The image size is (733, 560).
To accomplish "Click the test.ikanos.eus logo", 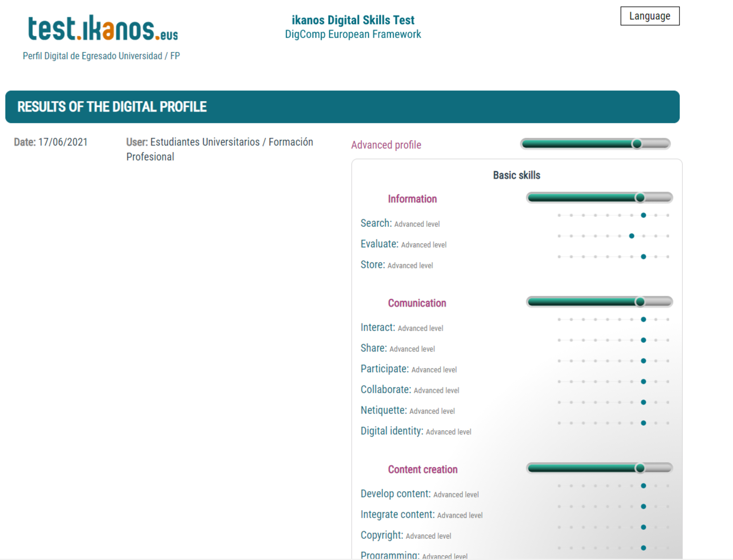I will (x=103, y=29).
